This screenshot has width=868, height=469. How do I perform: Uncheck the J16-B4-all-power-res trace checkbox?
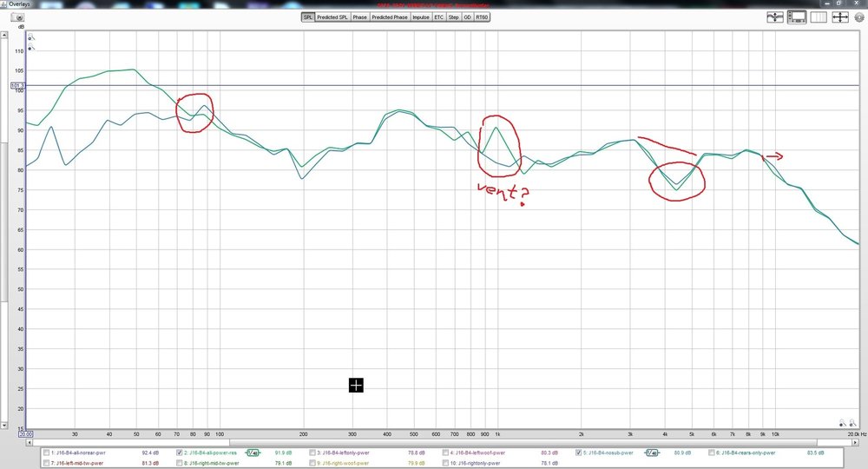tap(179, 453)
